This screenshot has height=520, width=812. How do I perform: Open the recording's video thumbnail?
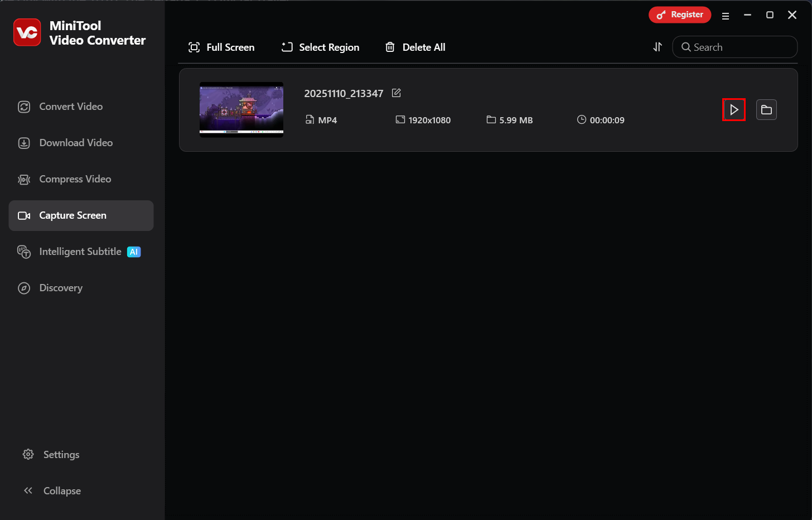click(241, 109)
